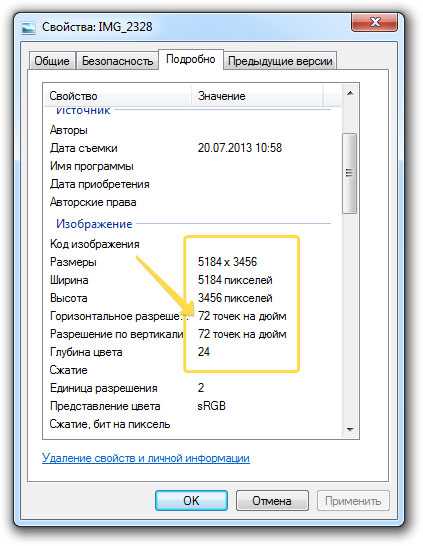This screenshot has width=423, height=546.
Task: Click the vertical scrollbar thumb
Action: tap(349, 173)
